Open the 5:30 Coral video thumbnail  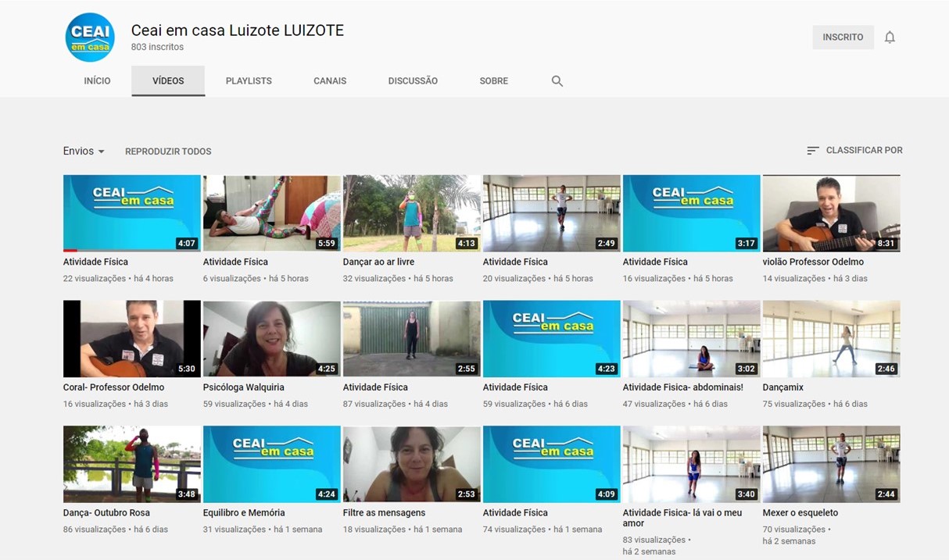132,339
